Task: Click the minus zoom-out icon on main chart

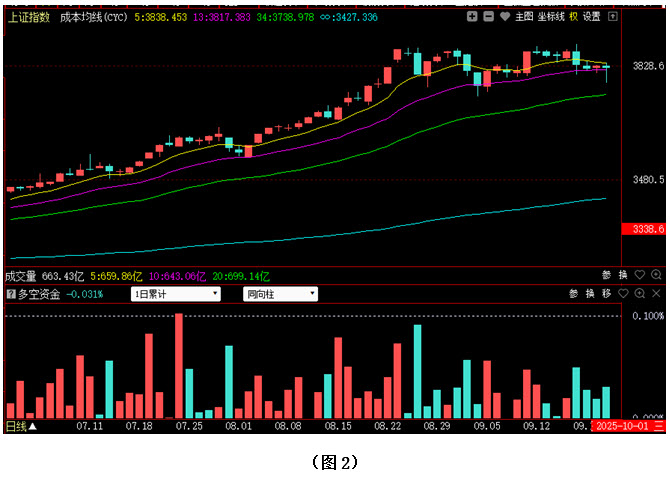Action: coord(488,17)
